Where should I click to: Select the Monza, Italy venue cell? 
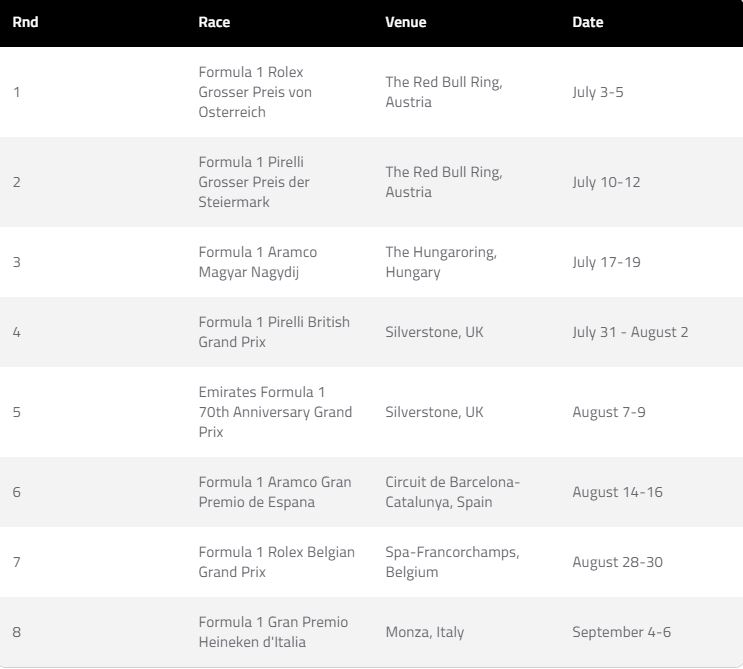[x=425, y=632]
